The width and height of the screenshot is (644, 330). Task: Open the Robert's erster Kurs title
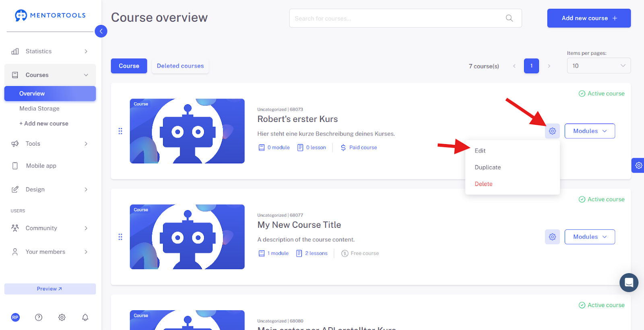point(297,119)
